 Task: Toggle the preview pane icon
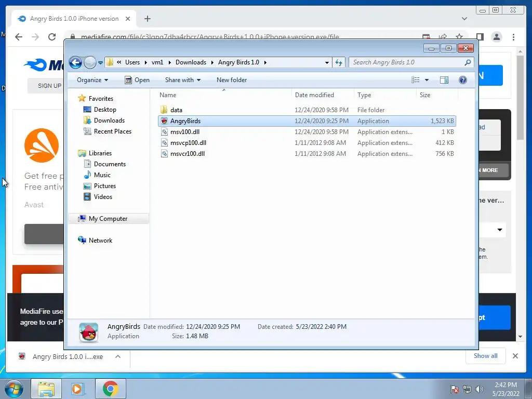pyautogui.click(x=444, y=80)
